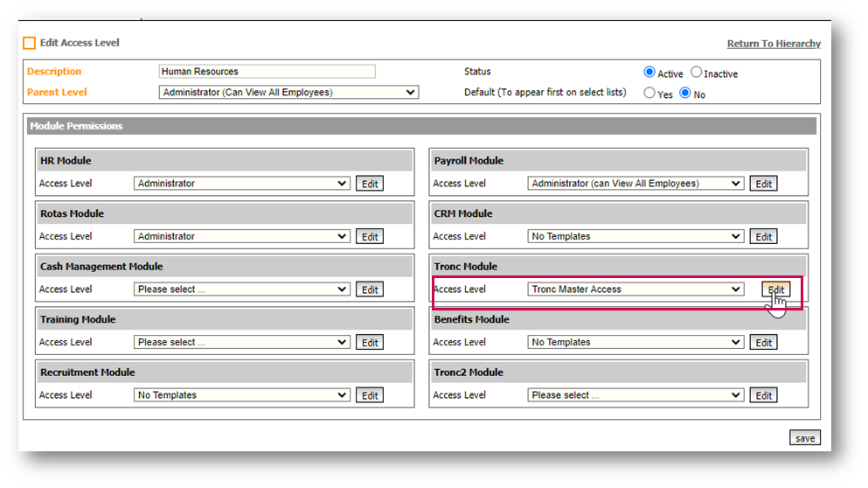Click the Parent Level label
Image resolution: width=868 pixels, height=488 pixels.
[x=57, y=92]
